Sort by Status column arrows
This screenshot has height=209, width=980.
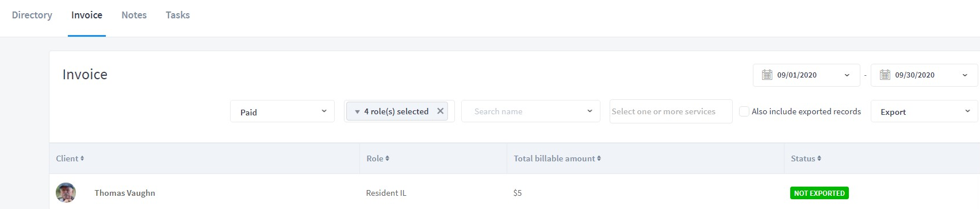click(819, 158)
